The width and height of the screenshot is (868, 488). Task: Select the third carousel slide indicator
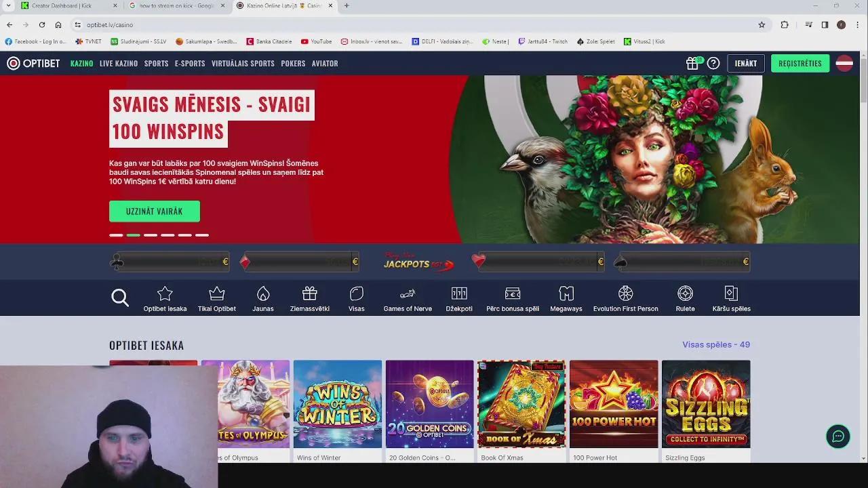(151, 235)
